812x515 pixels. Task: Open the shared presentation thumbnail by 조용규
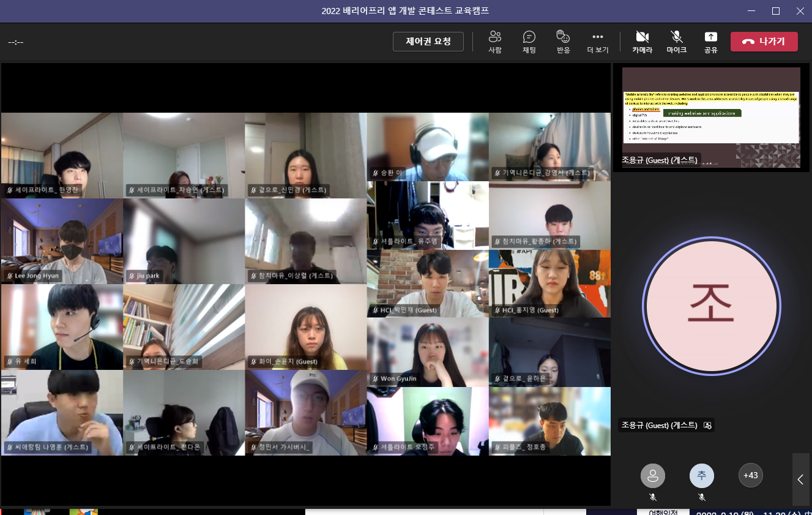pyautogui.click(x=711, y=117)
